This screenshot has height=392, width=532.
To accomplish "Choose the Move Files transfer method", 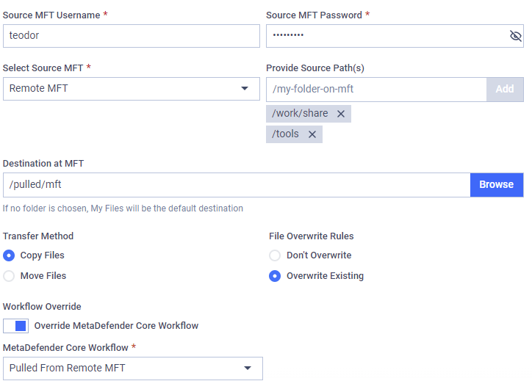I will [x=9, y=276].
